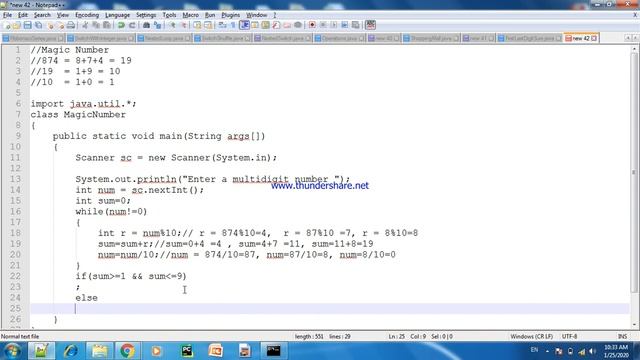The width and height of the screenshot is (640, 360).
Task: Open the View menu
Action: click(62, 15)
